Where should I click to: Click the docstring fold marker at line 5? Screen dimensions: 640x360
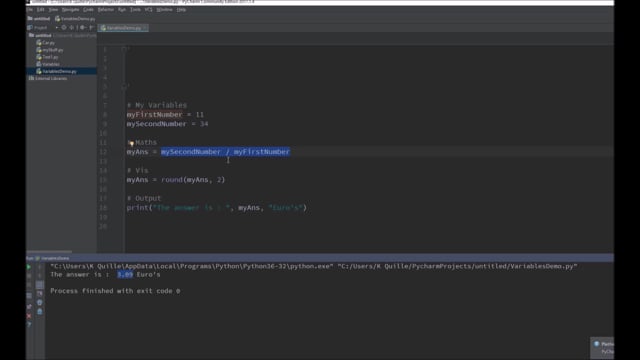point(124,86)
